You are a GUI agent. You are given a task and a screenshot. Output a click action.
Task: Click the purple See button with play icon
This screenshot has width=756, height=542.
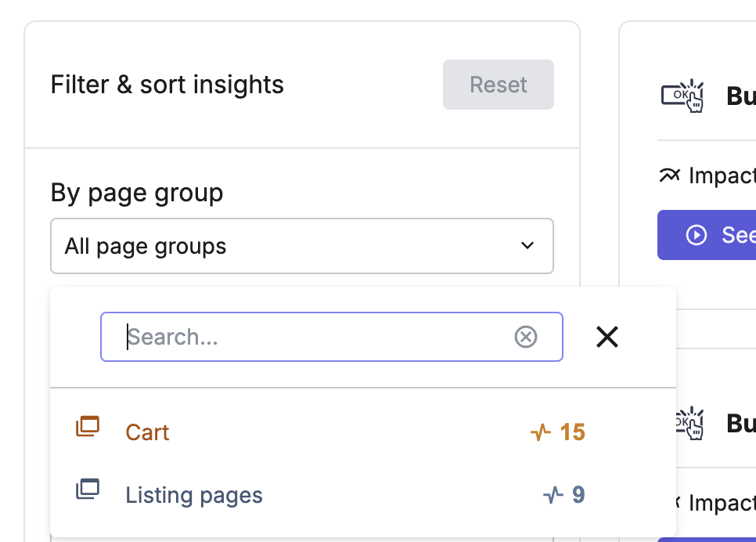[707, 235]
